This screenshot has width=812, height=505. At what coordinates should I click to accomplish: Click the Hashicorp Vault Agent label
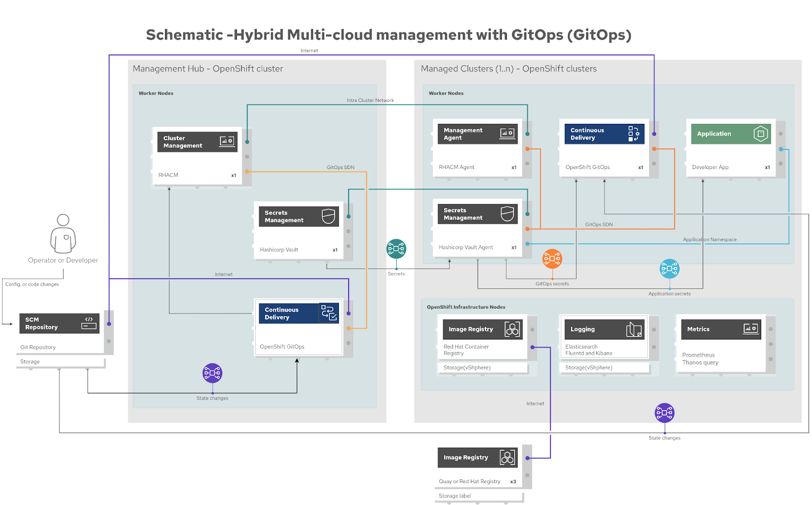[x=465, y=247]
